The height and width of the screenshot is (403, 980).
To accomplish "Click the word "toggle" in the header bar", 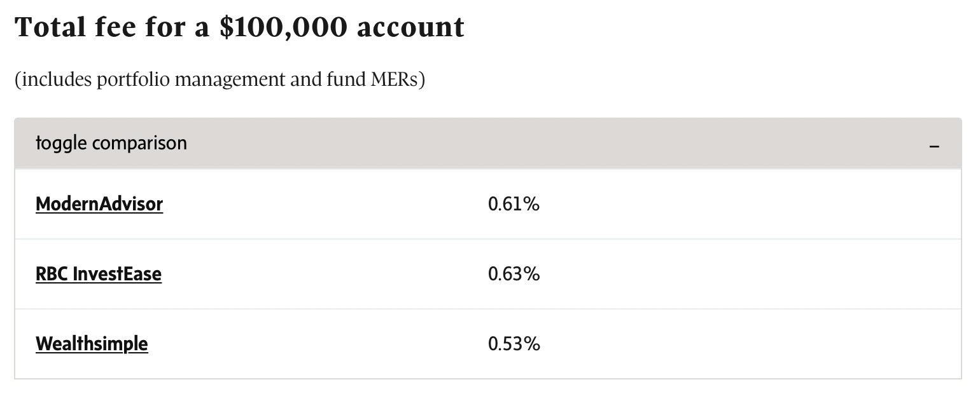I will click(x=61, y=144).
